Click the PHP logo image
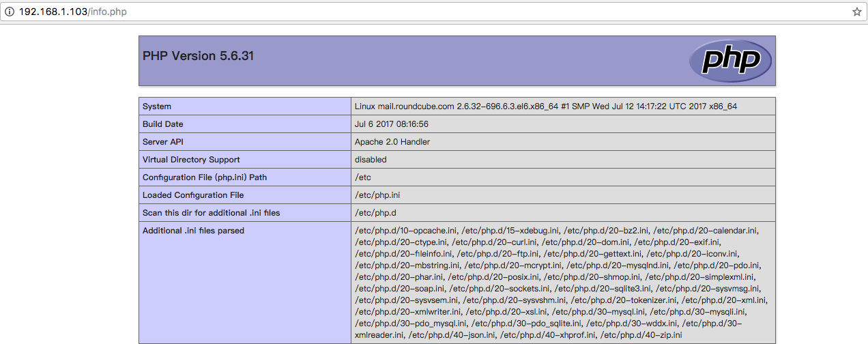Image resolution: width=868 pixels, height=344 pixels. (730, 61)
